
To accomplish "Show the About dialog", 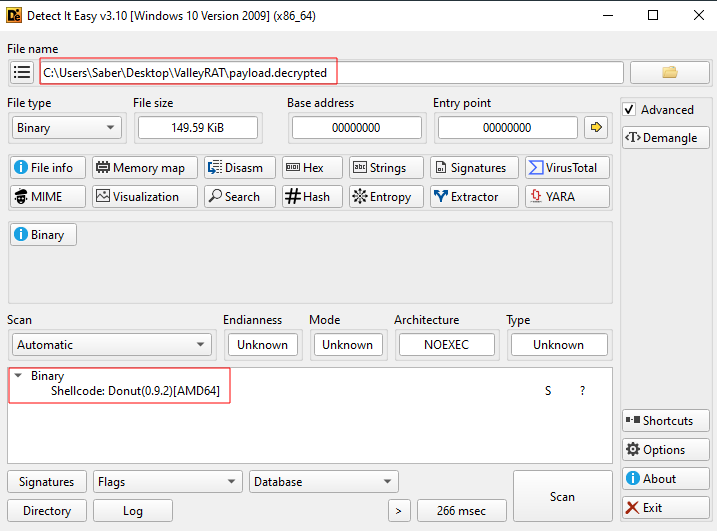I will (x=665, y=479).
